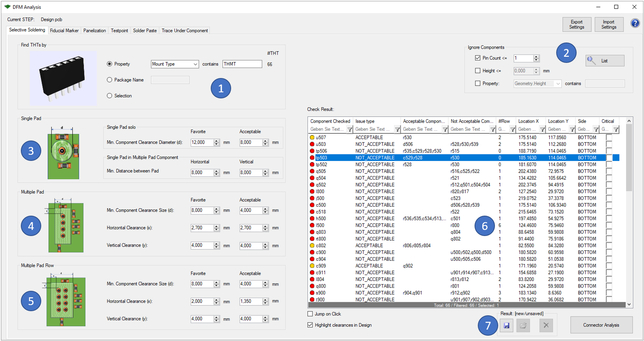Screen dimensions: 644x341
Task: Open the Acceptable Component column filter icon
Action: tap(445, 129)
